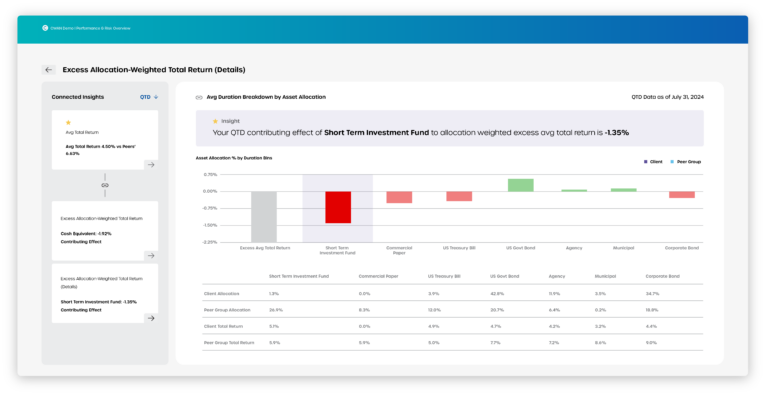Click the 'Corporate Bond' table column header

click(x=663, y=276)
